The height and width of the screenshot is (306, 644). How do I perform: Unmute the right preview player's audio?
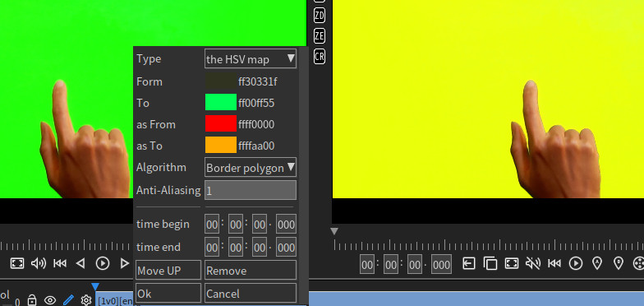pyautogui.click(x=533, y=263)
